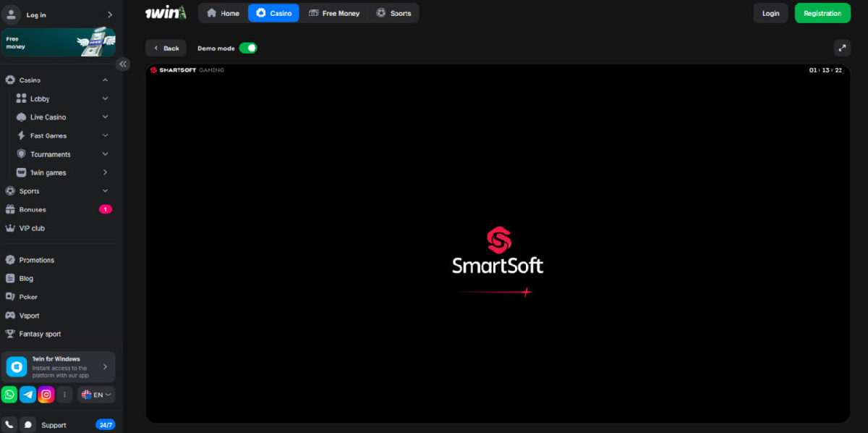Click the phone call icon
Viewport: 868px width, 433px height.
(x=9, y=425)
